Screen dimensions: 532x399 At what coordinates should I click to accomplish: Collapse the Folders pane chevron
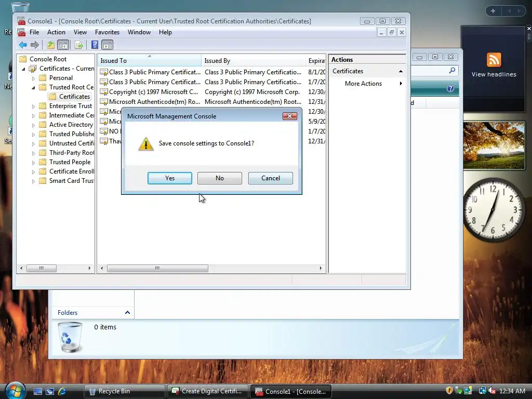128,312
